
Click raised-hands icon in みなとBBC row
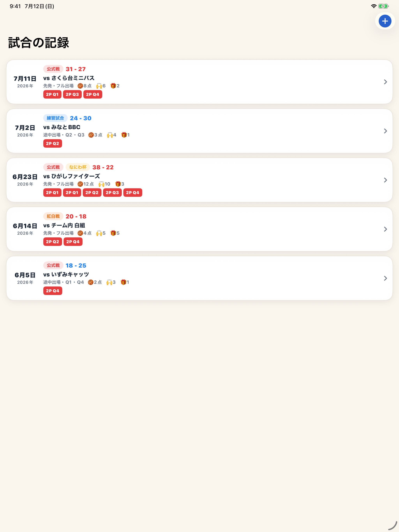click(110, 135)
